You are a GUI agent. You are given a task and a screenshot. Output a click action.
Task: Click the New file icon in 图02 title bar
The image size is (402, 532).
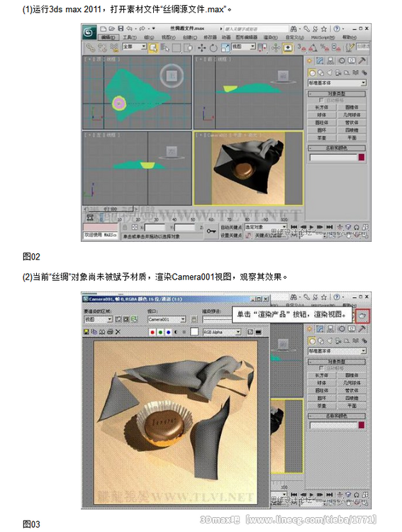click(x=104, y=29)
